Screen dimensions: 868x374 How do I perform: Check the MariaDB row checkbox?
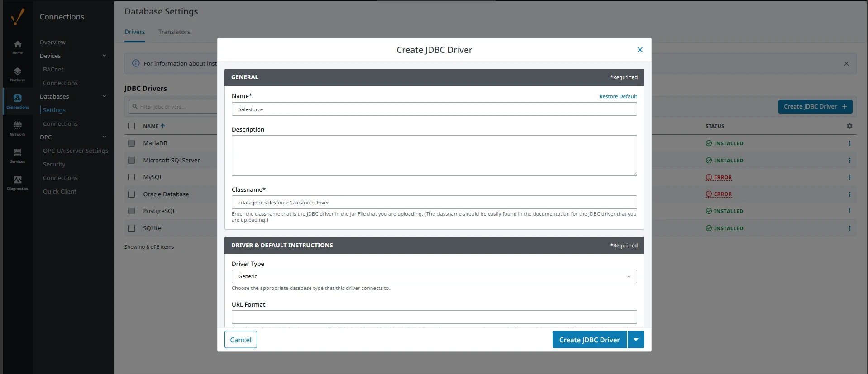[x=132, y=143]
